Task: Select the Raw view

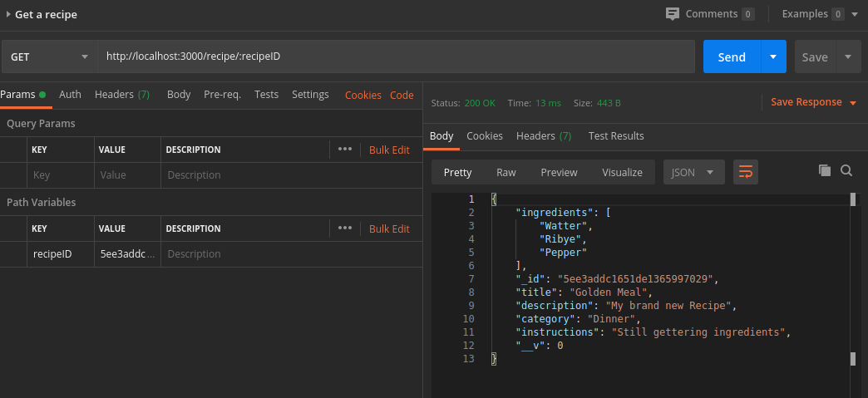Action: pyautogui.click(x=506, y=172)
